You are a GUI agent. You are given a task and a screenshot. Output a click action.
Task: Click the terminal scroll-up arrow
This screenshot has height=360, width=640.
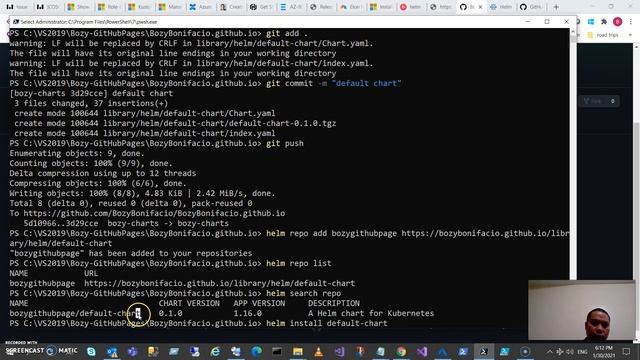point(573,31)
